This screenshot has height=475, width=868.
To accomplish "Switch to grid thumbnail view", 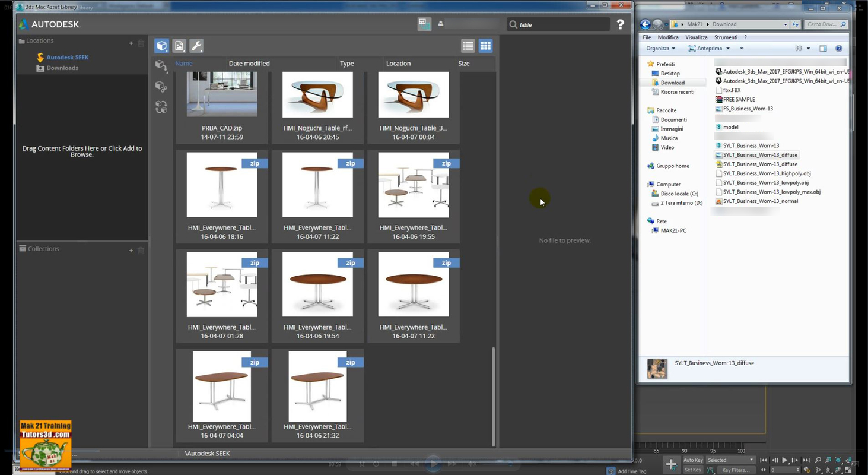I will click(x=485, y=45).
